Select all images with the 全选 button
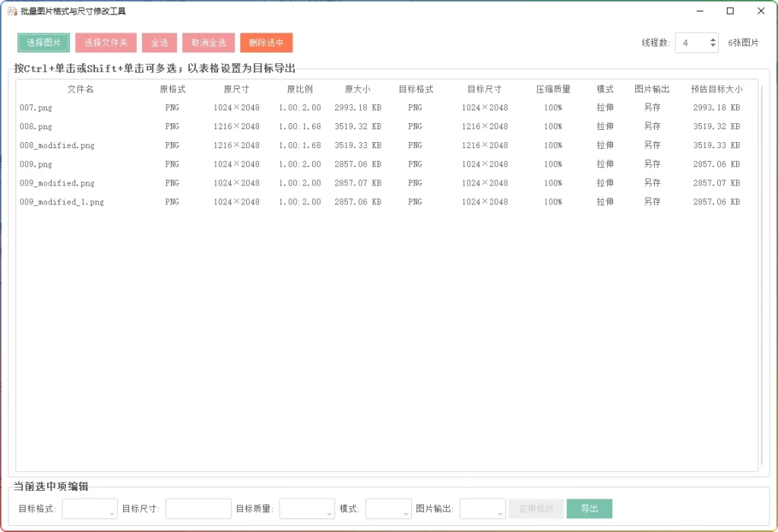The height and width of the screenshot is (532, 778). (x=160, y=43)
